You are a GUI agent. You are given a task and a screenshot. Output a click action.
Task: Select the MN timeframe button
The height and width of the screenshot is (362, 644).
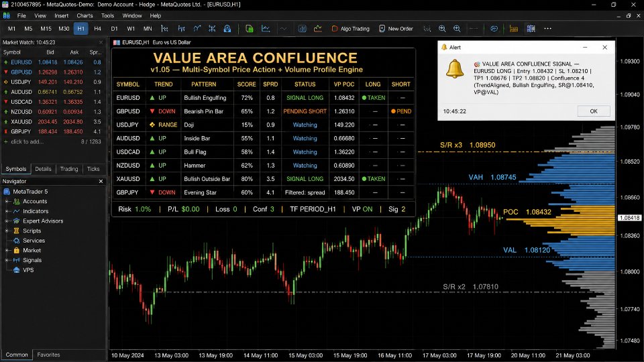pos(148,29)
